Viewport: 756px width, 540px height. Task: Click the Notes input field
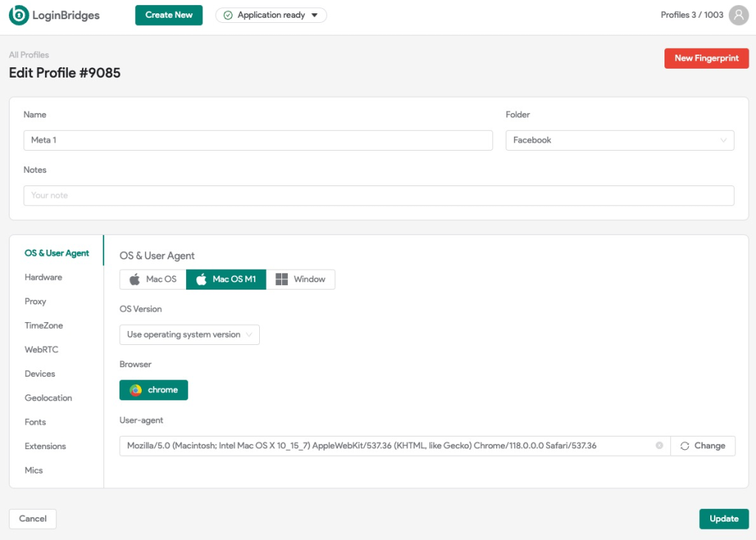point(378,195)
